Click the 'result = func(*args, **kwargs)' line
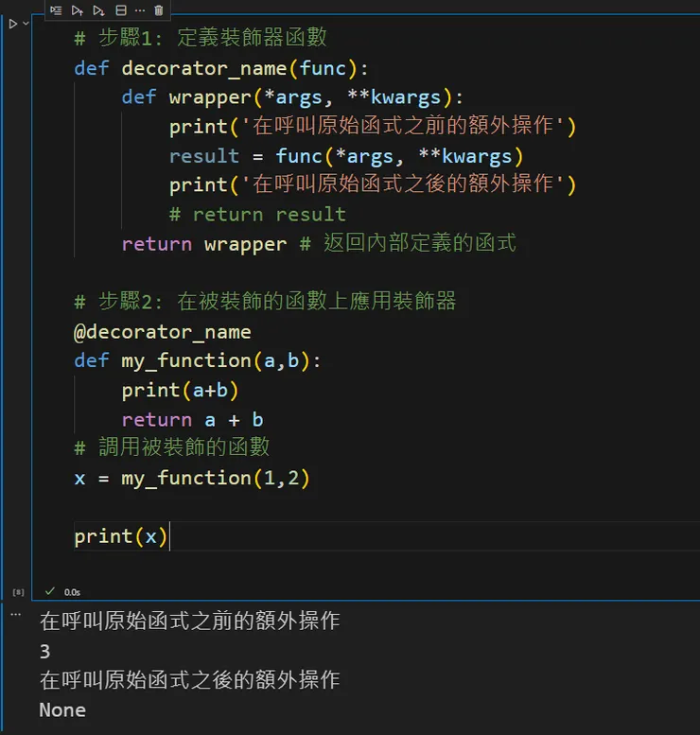 [x=346, y=156]
